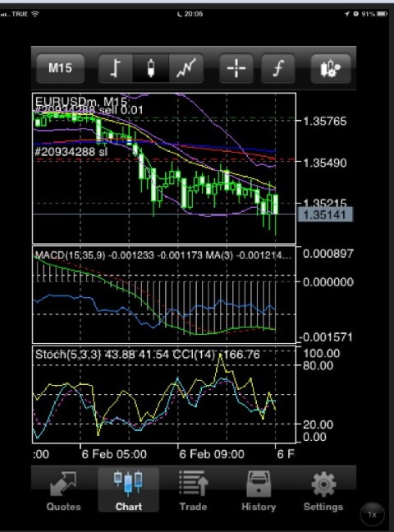Tap the current price label 1.35141
Image resolution: width=394 pixels, height=532 pixels.
pyautogui.click(x=325, y=215)
